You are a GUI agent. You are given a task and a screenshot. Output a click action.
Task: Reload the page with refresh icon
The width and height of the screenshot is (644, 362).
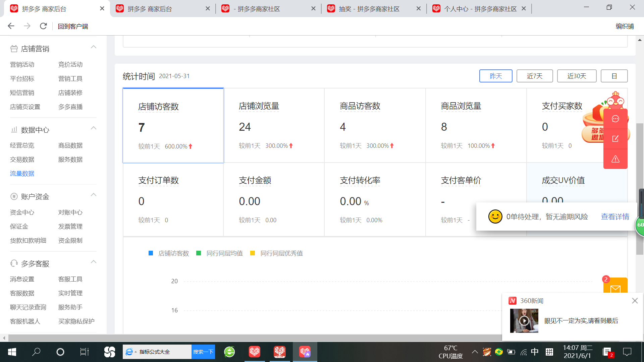(43, 26)
